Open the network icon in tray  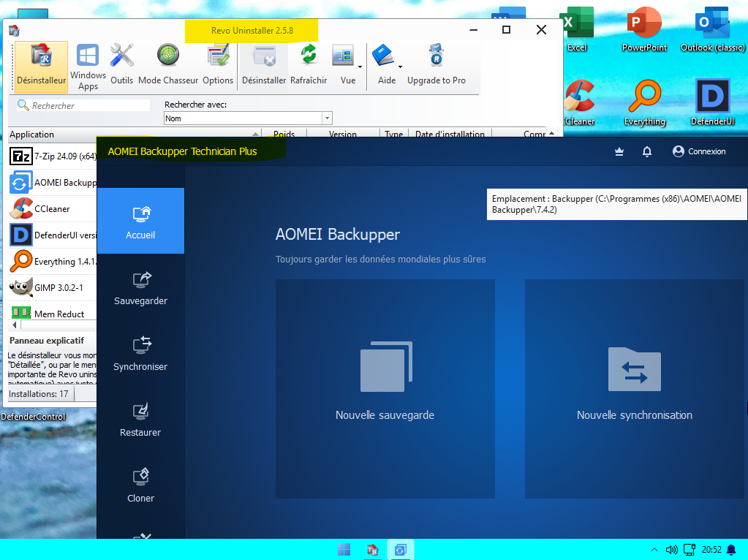click(x=690, y=550)
